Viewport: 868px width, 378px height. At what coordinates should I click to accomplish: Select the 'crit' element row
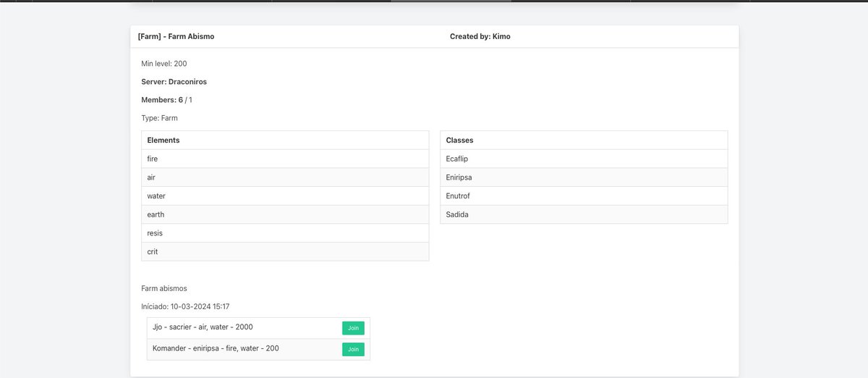[285, 251]
